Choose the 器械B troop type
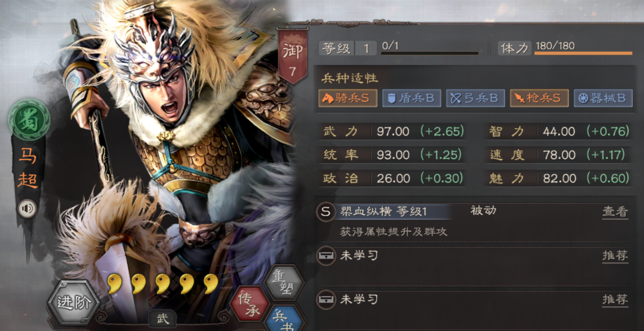 [x=603, y=98]
